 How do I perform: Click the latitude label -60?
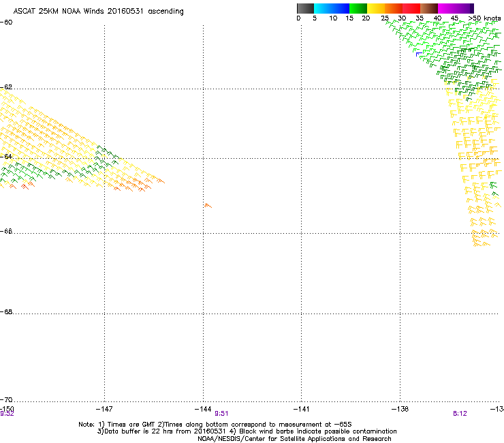[x=6, y=22]
